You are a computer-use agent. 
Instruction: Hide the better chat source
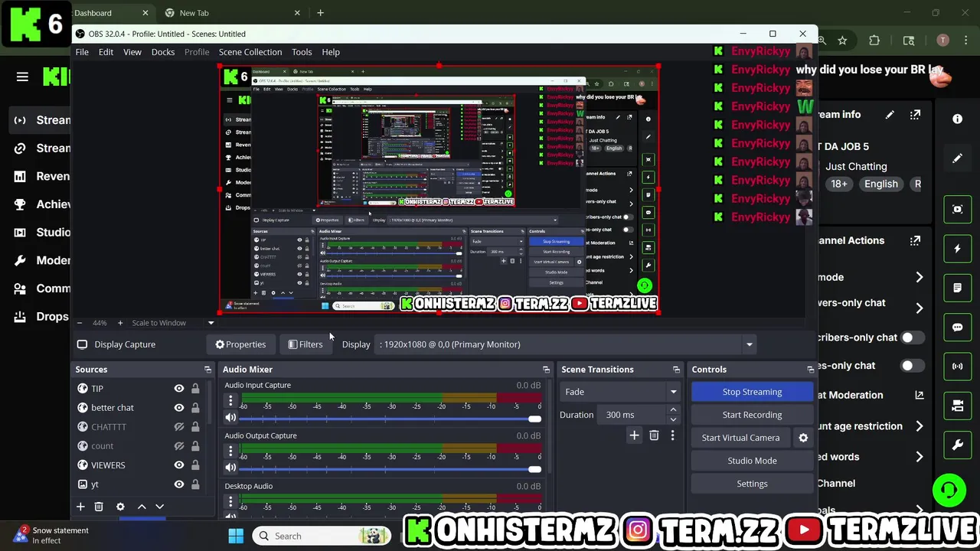[x=179, y=408]
